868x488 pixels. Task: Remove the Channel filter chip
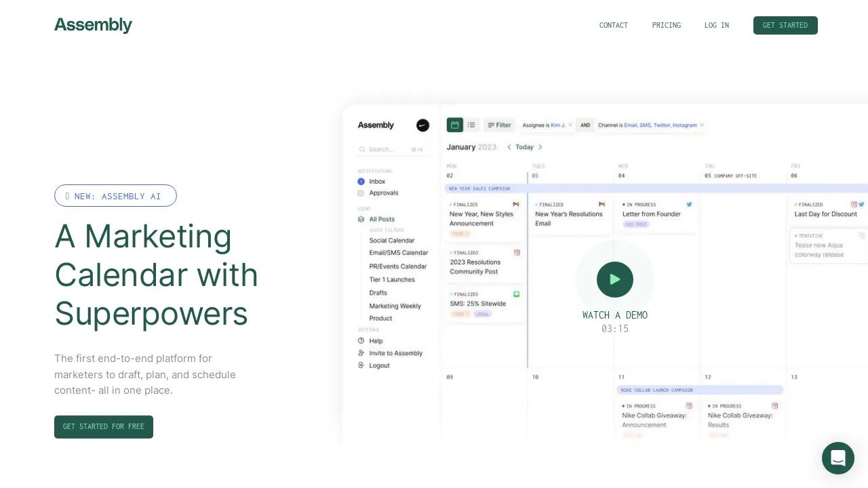click(702, 125)
